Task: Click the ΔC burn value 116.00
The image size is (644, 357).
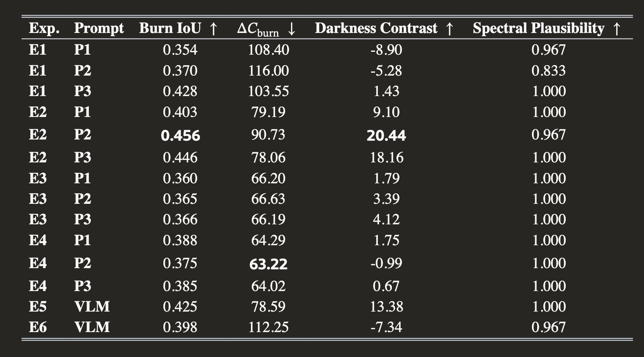Action: pyautogui.click(x=268, y=71)
